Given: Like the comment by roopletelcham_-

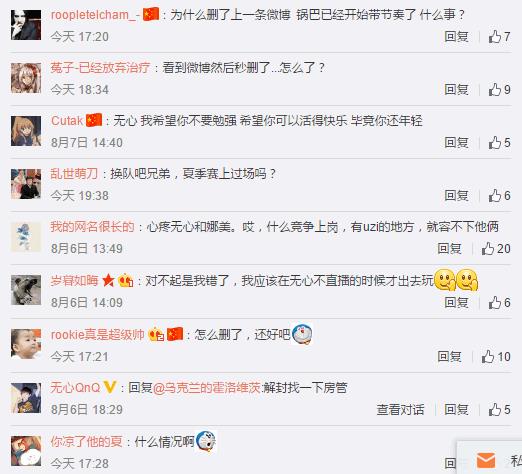Looking at the screenshot, I should click(x=499, y=36).
